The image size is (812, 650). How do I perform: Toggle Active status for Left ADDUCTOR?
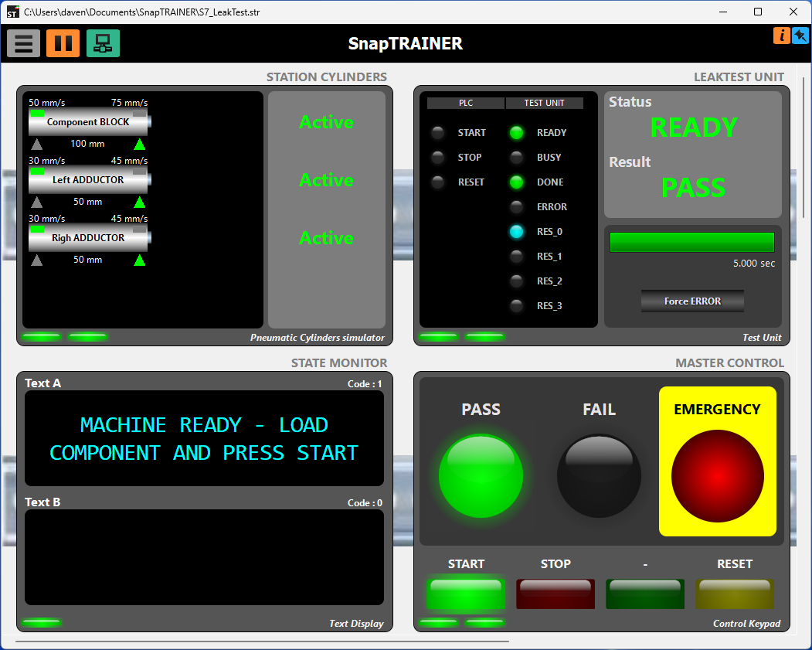[326, 180]
